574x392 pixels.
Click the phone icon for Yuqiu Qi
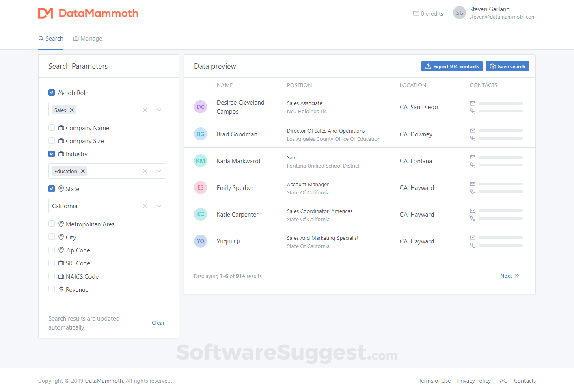click(x=473, y=245)
